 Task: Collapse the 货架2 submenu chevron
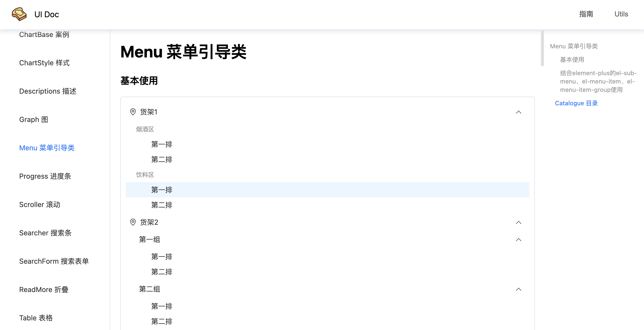519,222
